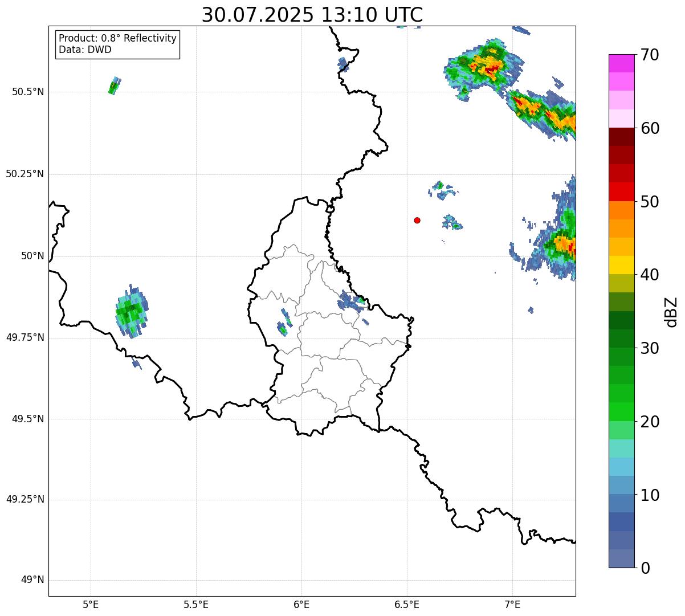Click the 6.5°E longitude label
The width and height of the screenshot is (685, 616).
[407, 605]
